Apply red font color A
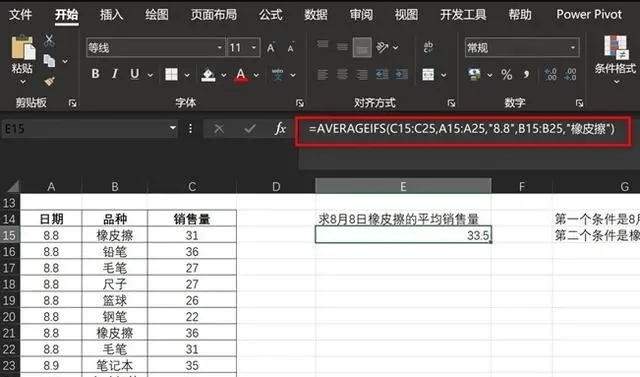640x377 pixels. coord(241,75)
